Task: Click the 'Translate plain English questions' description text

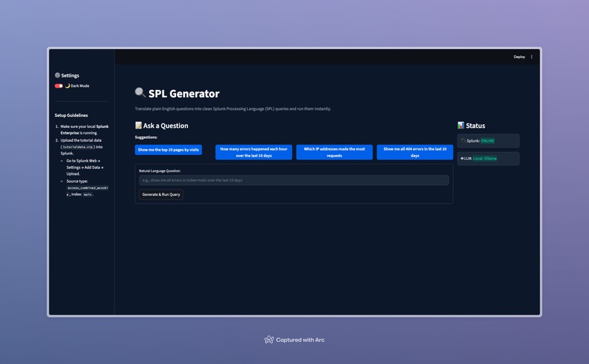Action: (x=233, y=109)
